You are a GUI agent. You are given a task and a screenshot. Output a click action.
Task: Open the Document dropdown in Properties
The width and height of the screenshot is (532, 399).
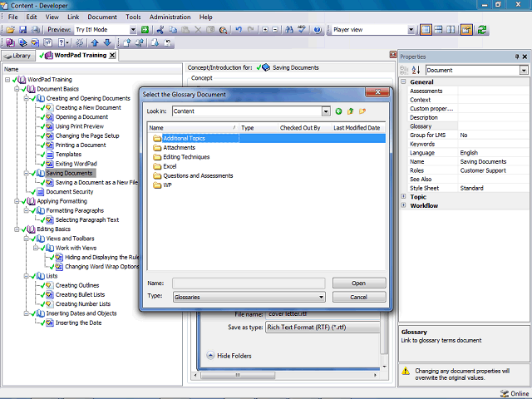[x=524, y=70]
